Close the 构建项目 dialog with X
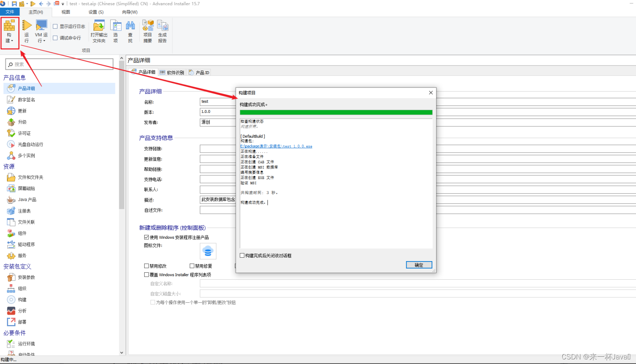The width and height of the screenshot is (636, 364). coord(431,93)
